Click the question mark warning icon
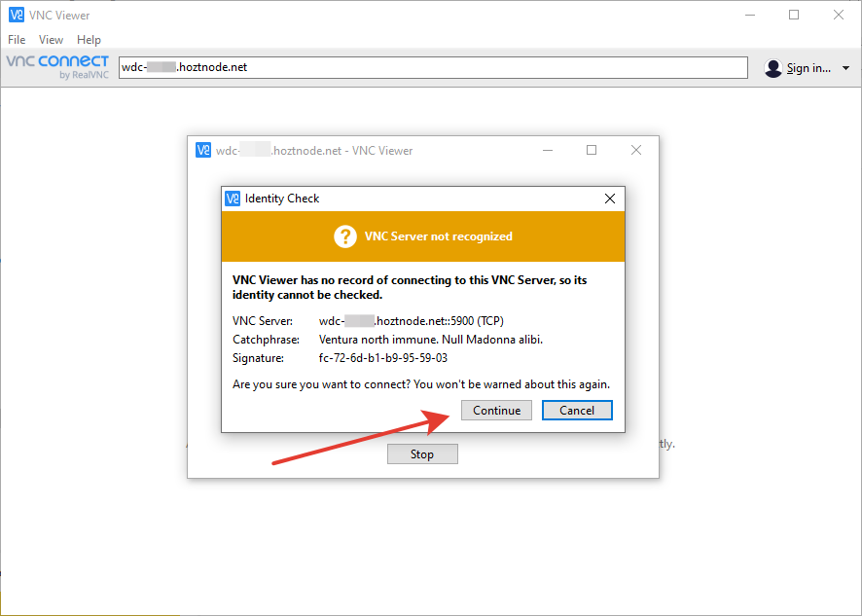Image resolution: width=862 pixels, height=616 pixels. tap(345, 236)
